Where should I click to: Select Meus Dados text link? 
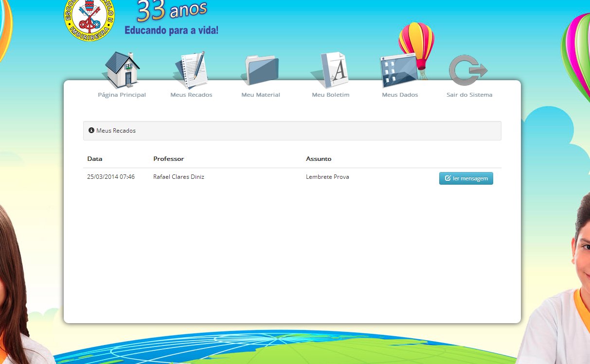(x=400, y=95)
